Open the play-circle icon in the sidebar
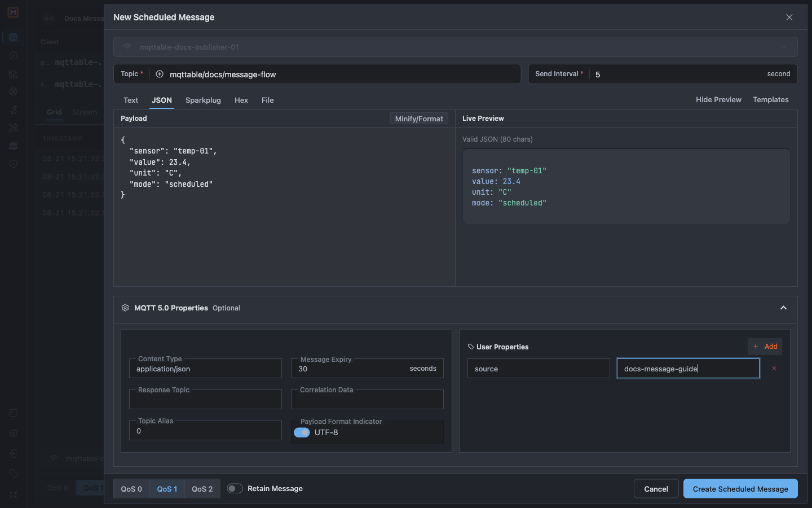Viewport: 812px width, 508px height. 13,55
